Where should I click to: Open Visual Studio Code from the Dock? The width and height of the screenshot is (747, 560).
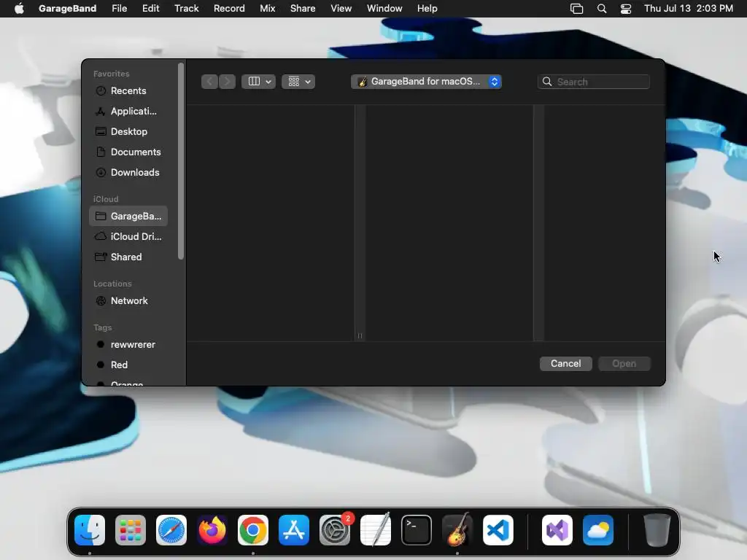pyautogui.click(x=498, y=530)
